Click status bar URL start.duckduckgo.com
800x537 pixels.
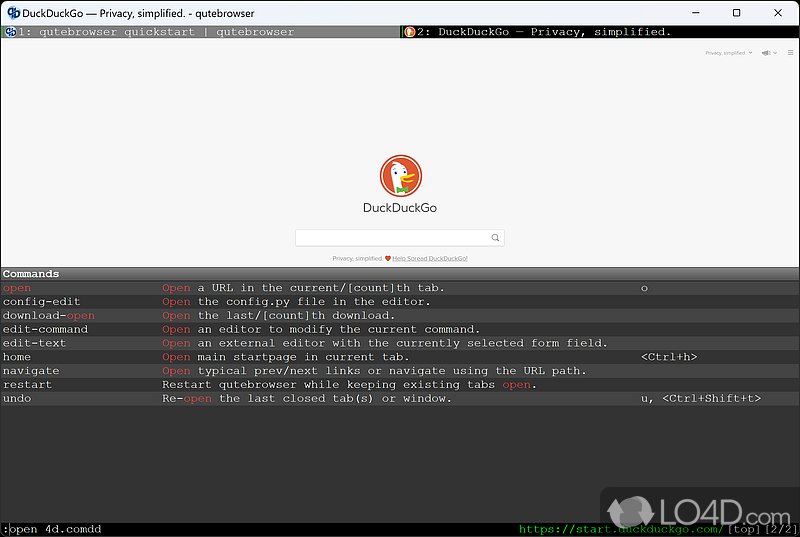(x=621, y=529)
